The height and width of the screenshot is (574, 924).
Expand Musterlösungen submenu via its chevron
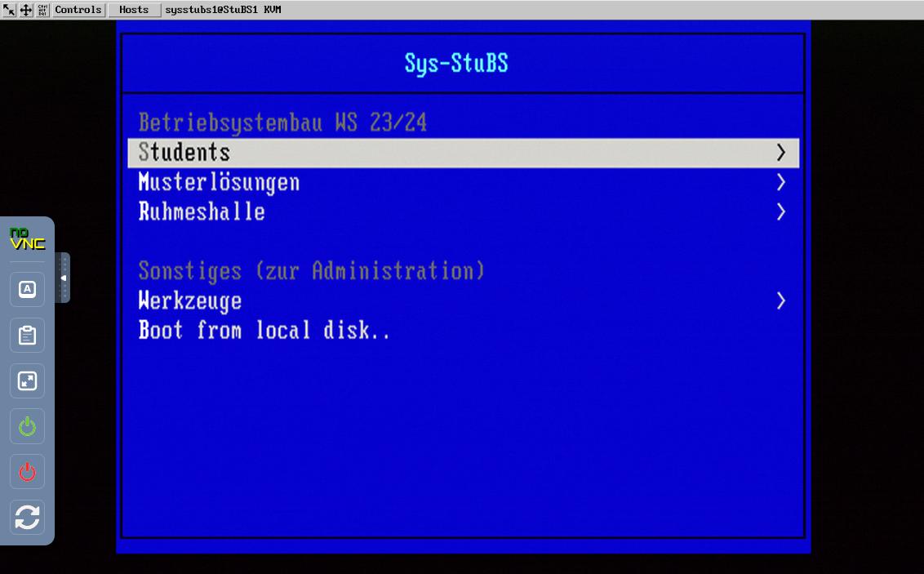[x=781, y=182]
